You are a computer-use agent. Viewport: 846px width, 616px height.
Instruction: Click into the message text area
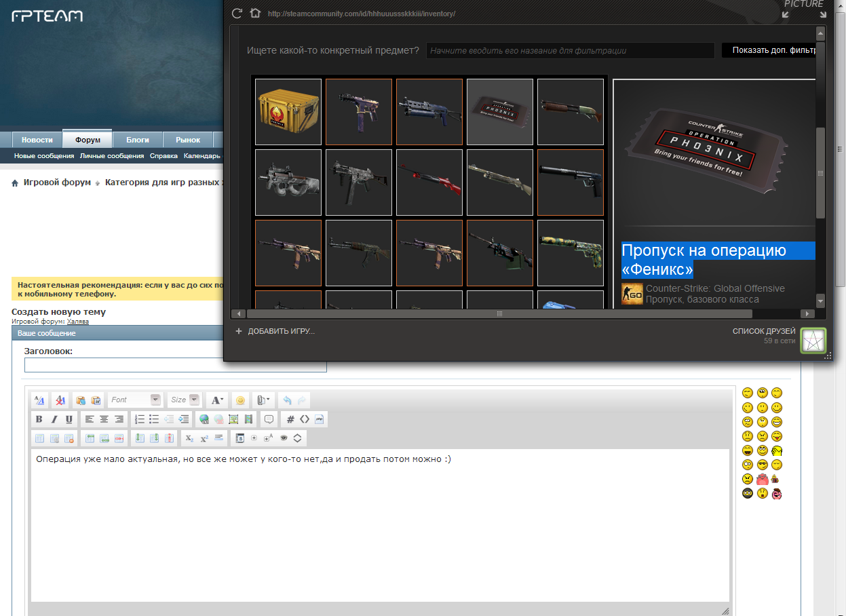[x=380, y=525]
